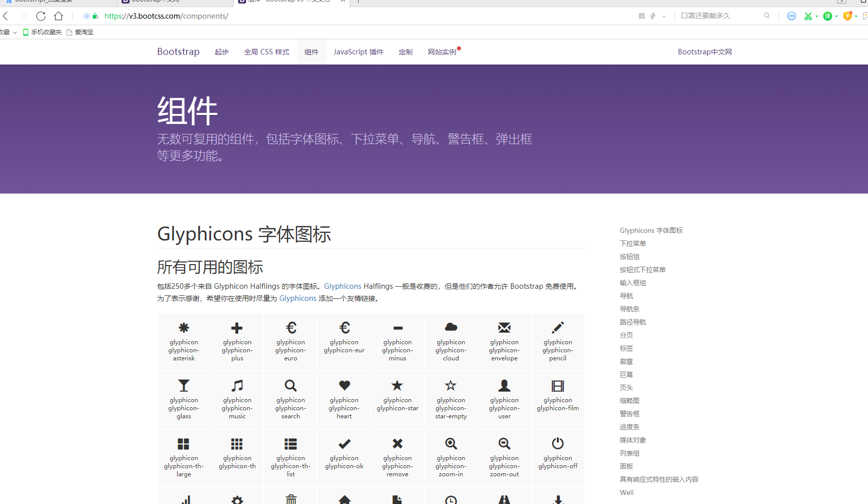This screenshot has width=868, height=504.
Task: Open the dropdown next to the lightning icon
Action: coord(664,16)
